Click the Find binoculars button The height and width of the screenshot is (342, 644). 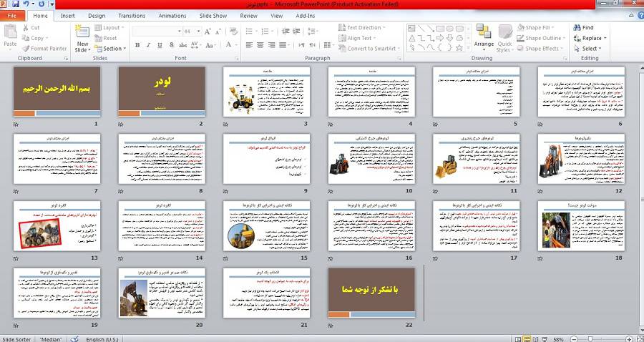click(x=583, y=27)
